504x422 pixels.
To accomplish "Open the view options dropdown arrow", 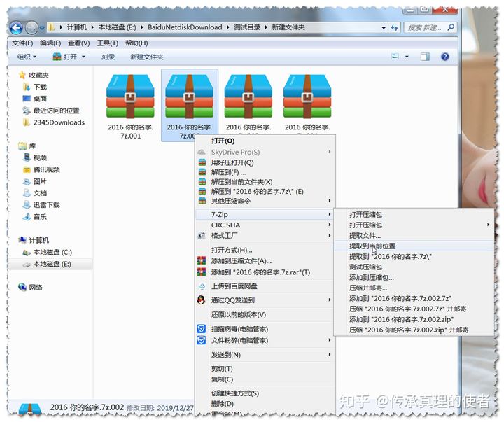I will click(x=407, y=57).
